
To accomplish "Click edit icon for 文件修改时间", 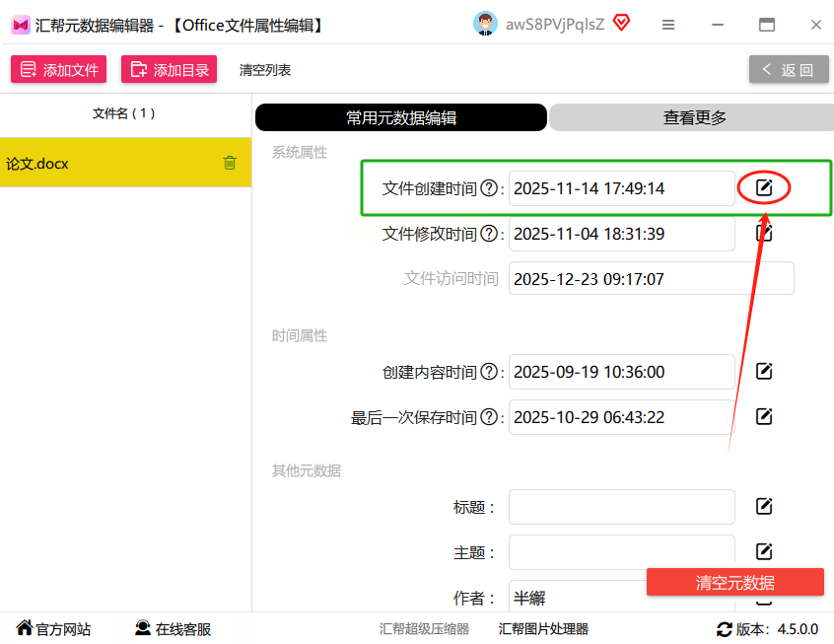I will click(764, 233).
